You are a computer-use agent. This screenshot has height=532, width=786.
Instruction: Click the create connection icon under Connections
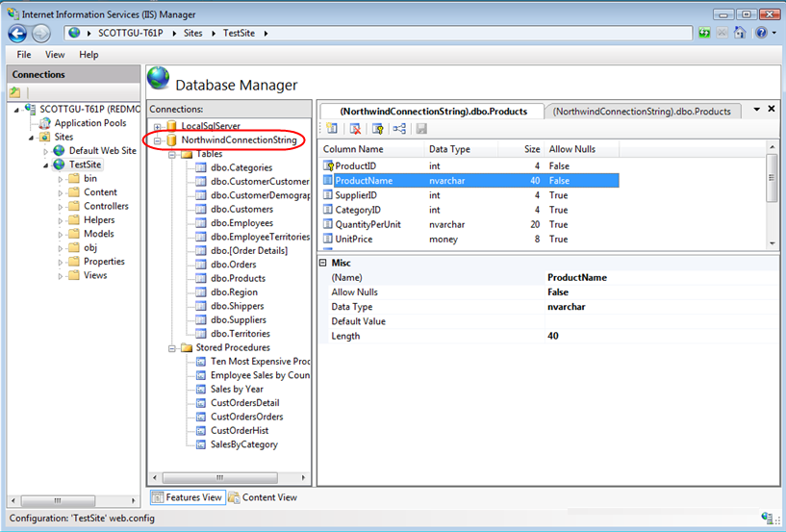click(15, 92)
